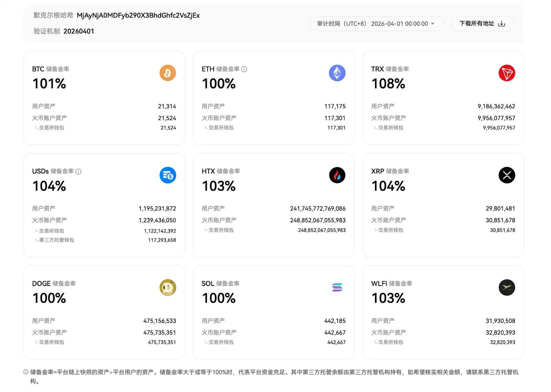Viewport: 551px width, 392px height.
Task: Click the DOGE Dogecoin icon
Action: point(168,288)
